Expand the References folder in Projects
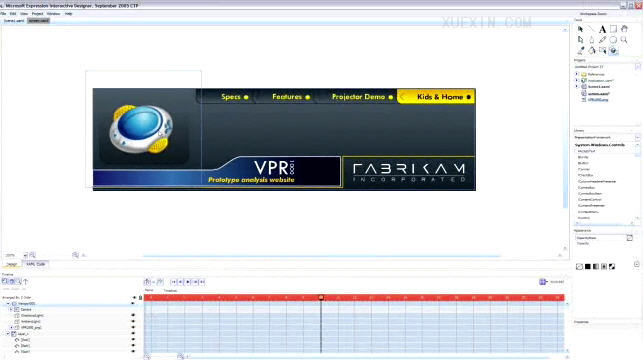The width and height of the screenshot is (643, 360). [x=577, y=74]
